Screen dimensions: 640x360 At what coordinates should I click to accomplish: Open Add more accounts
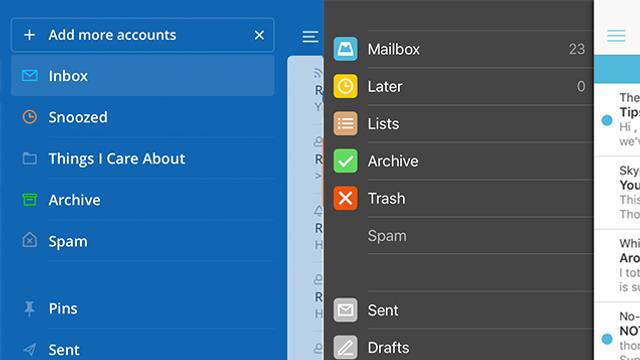pyautogui.click(x=142, y=35)
